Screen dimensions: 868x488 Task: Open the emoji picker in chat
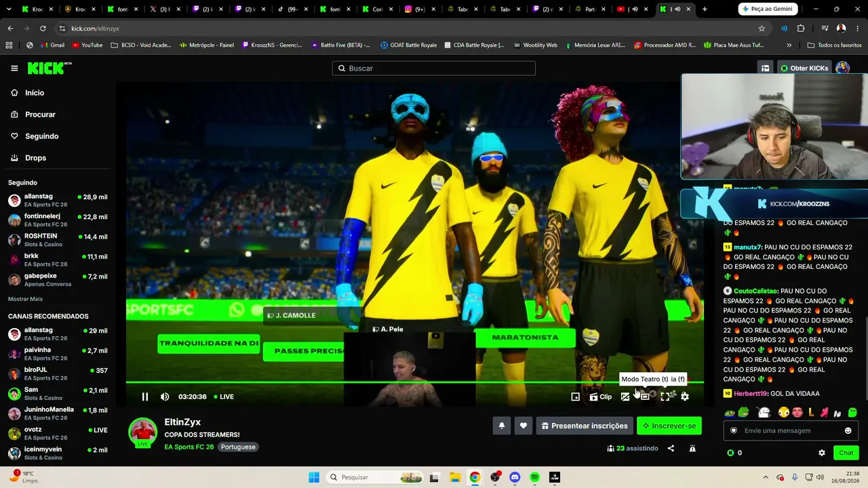click(x=848, y=430)
